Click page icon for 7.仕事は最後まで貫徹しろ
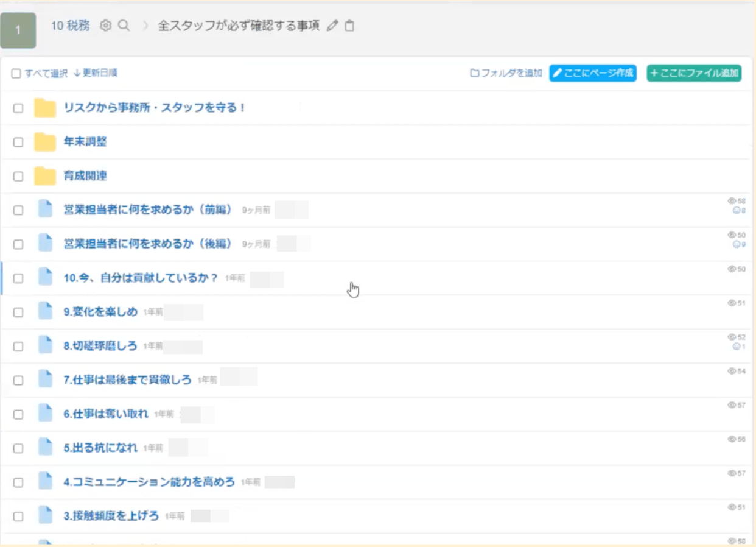The image size is (756, 547). click(45, 380)
